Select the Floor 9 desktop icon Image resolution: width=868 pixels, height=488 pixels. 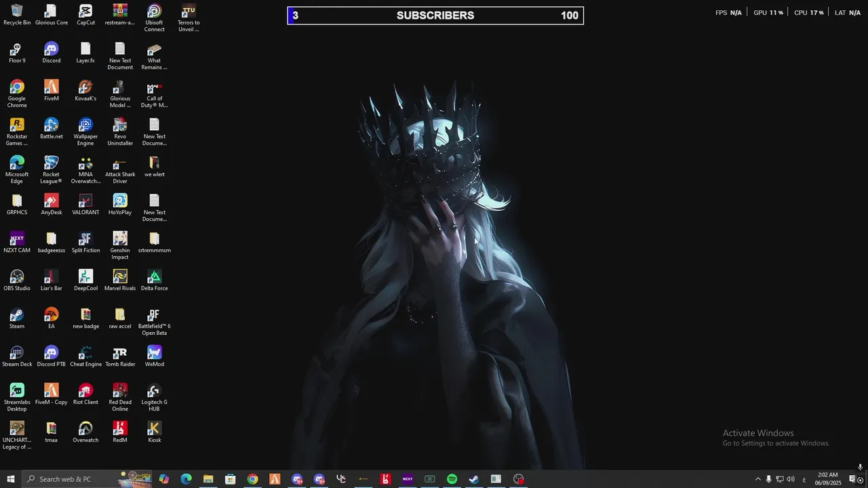(17, 53)
